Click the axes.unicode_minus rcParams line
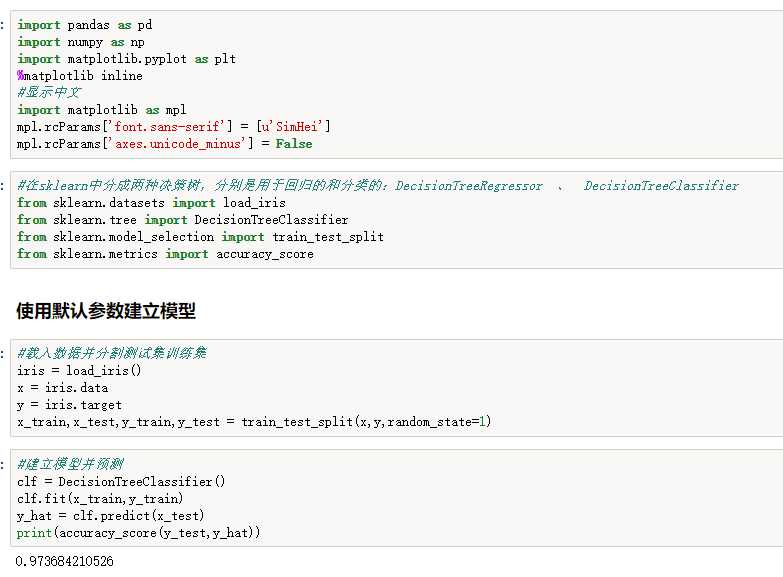The image size is (783, 577). pyautogui.click(x=164, y=144)
